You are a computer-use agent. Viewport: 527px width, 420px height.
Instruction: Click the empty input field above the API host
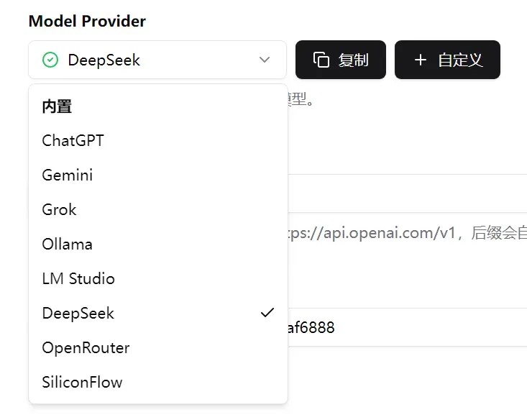408,193
